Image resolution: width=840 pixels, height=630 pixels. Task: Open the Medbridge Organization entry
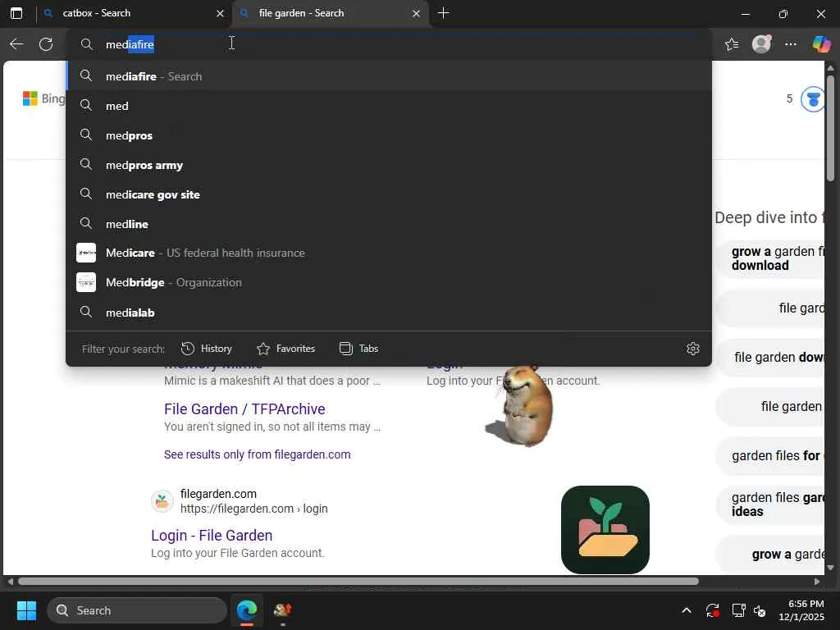coord(389,282)
